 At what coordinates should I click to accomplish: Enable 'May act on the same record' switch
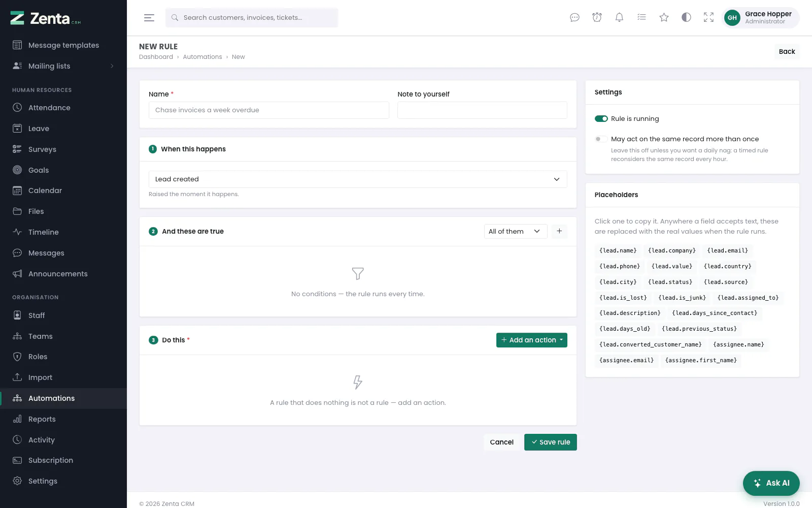coord(601,139)
